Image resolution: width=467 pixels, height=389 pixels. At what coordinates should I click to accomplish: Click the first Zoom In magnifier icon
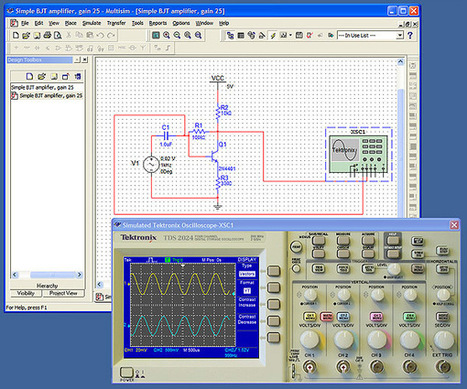click(166, 35)
